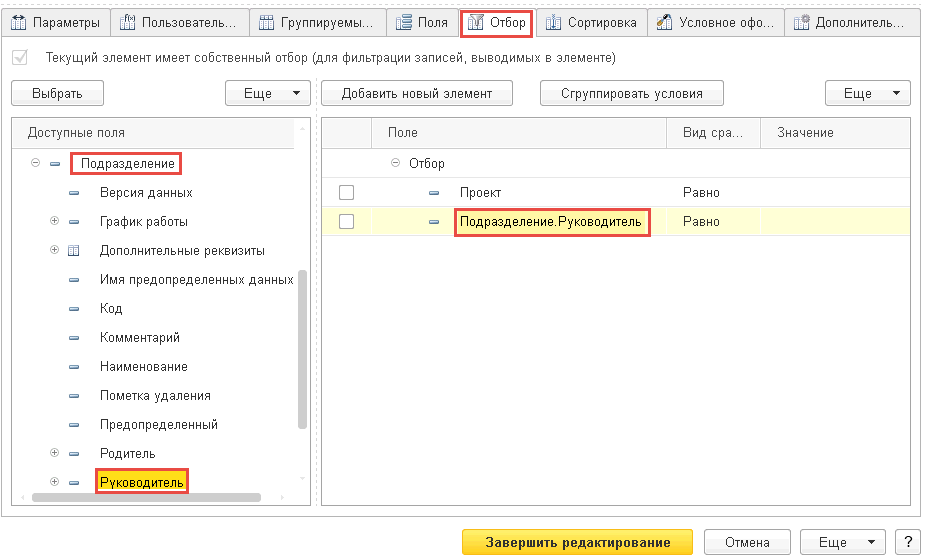The image size is (928, 556).
Task: Select the Версия данных field
Action: [x=146, y=192]
